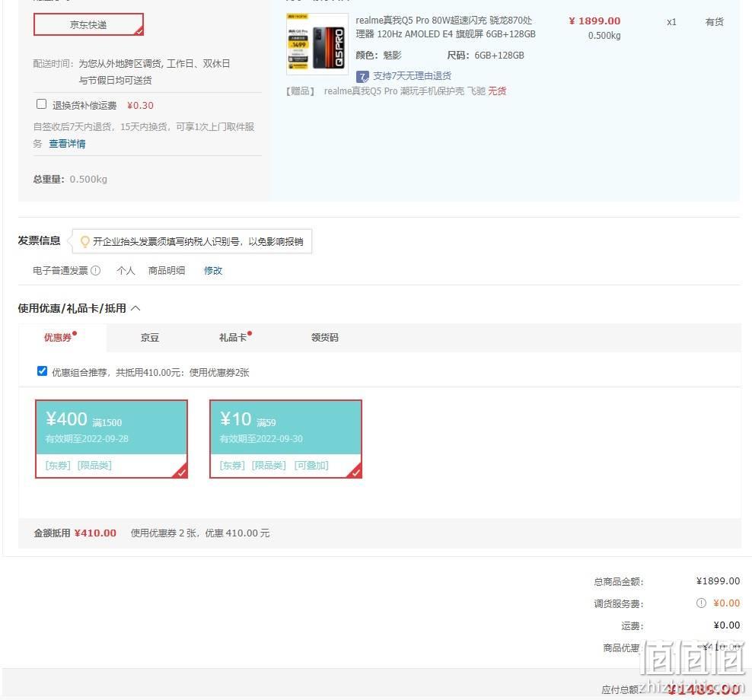This screenshot has width=752, height=700.
Task: Click the x1 quantity text
Action: 671,22
